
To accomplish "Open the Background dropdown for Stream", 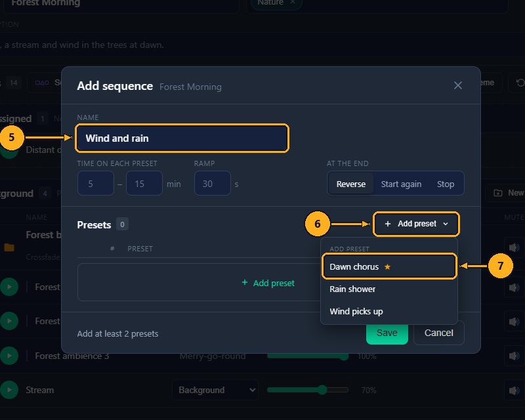I will click(x=215, y=390).
